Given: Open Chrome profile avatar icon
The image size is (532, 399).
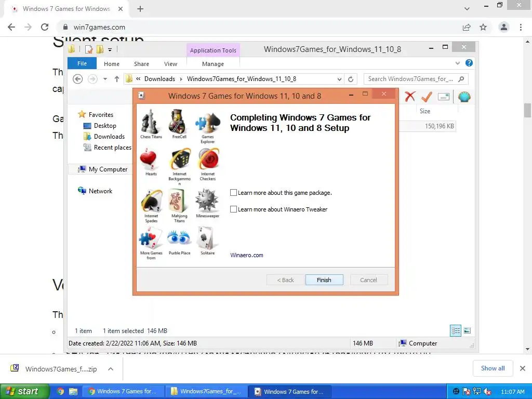Looking at the screenshot, I should click(x=504, y=27).
